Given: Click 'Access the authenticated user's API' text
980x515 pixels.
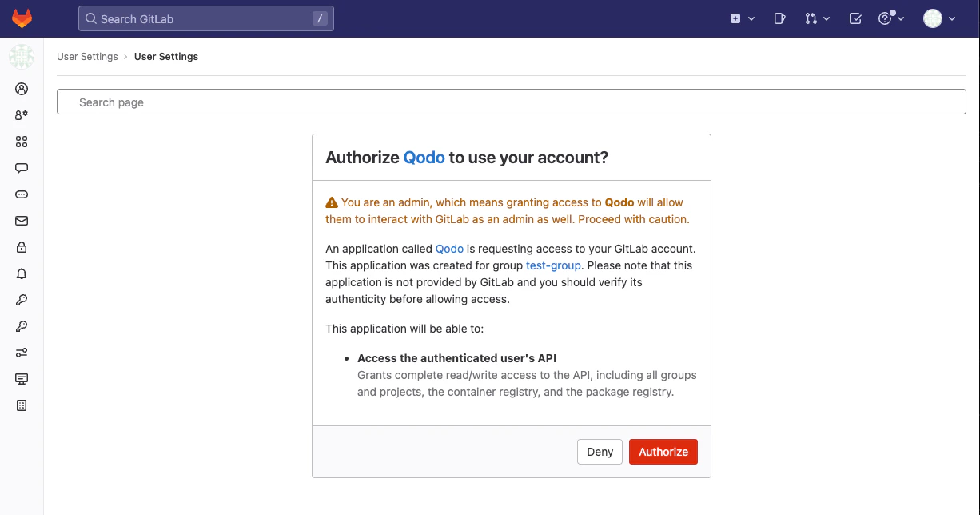Looking at the screenshot, I should [456, 358].
